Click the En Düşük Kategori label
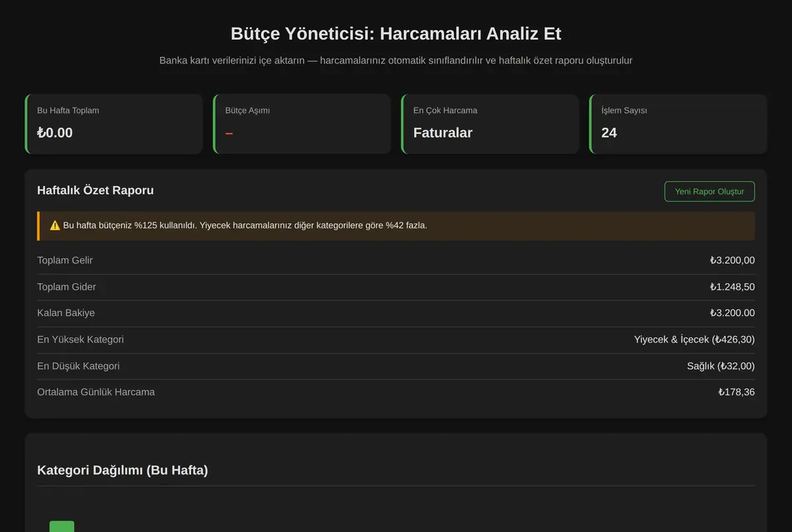Viewport: 792px width, 532px height. tap(79, 366)
